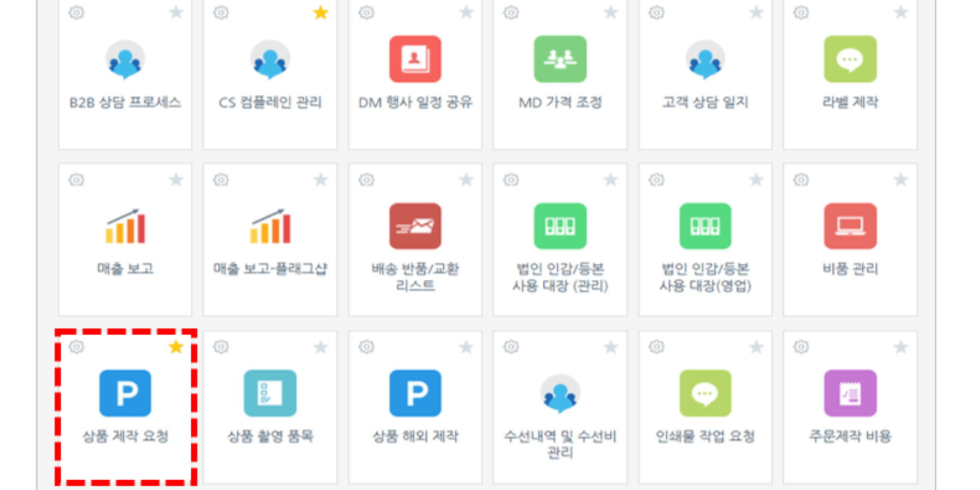Screen dimensions: 980x490
Task: Open the 상품 해외 제작 P icon
Action: pyautogui.click(x=415, y=393)
